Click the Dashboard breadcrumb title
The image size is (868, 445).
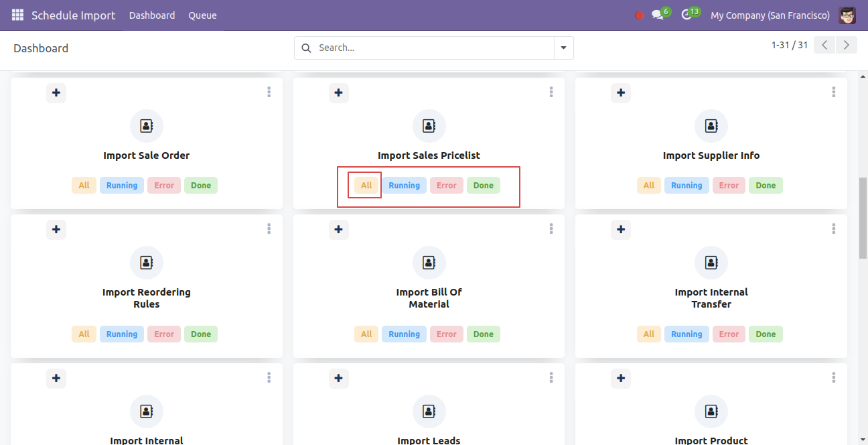41,48
